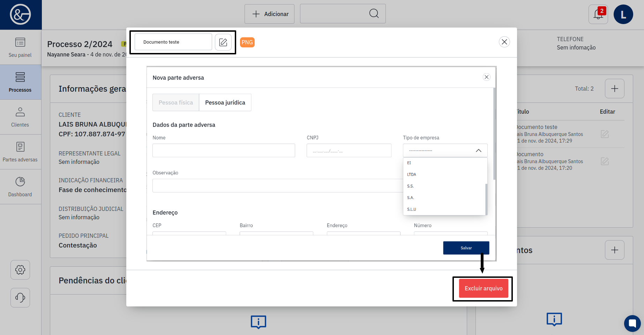Click the Nova parte adversa dialog scrollbar

coord(494,134)
